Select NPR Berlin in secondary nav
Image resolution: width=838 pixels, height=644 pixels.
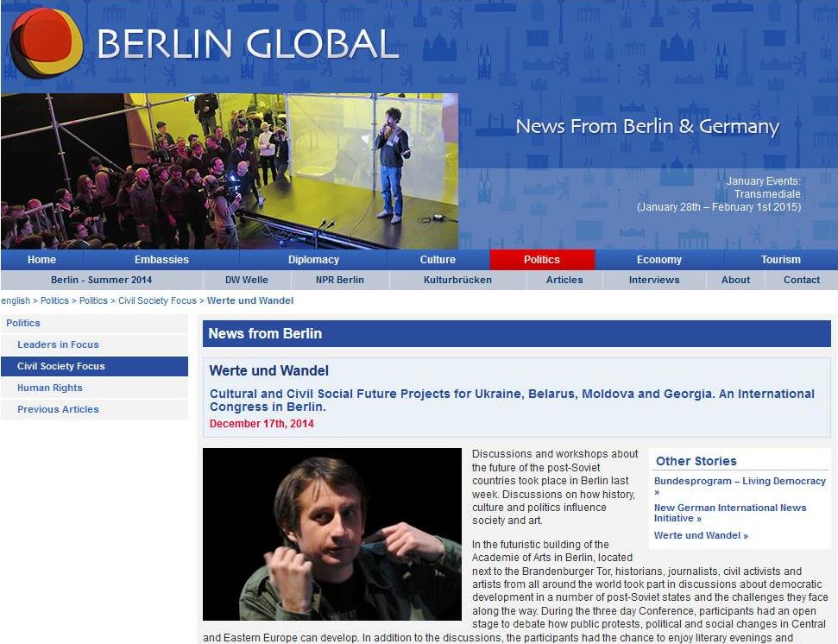[x=340, y=280]
